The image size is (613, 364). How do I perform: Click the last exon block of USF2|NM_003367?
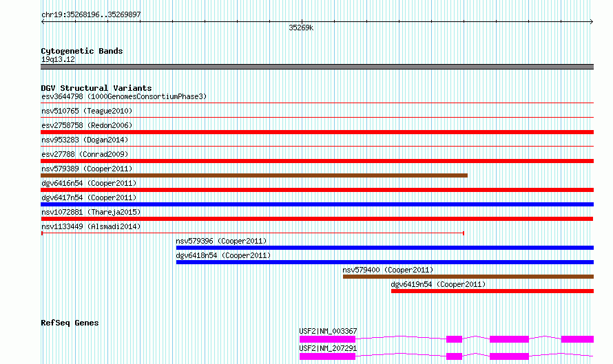(x=577, y=339)
